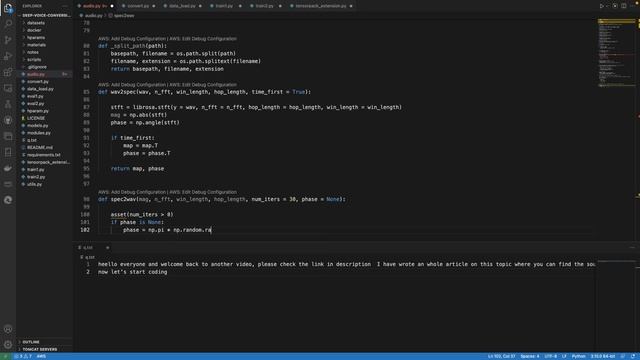Expand the scripts folder

(45, 60)
